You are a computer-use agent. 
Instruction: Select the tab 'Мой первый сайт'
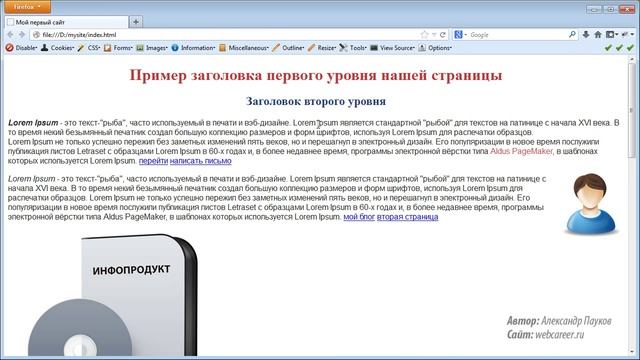[67, 22]
